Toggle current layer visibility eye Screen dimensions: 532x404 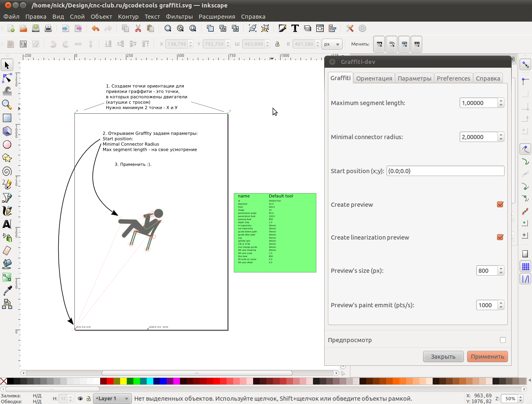tap(80, 399)
